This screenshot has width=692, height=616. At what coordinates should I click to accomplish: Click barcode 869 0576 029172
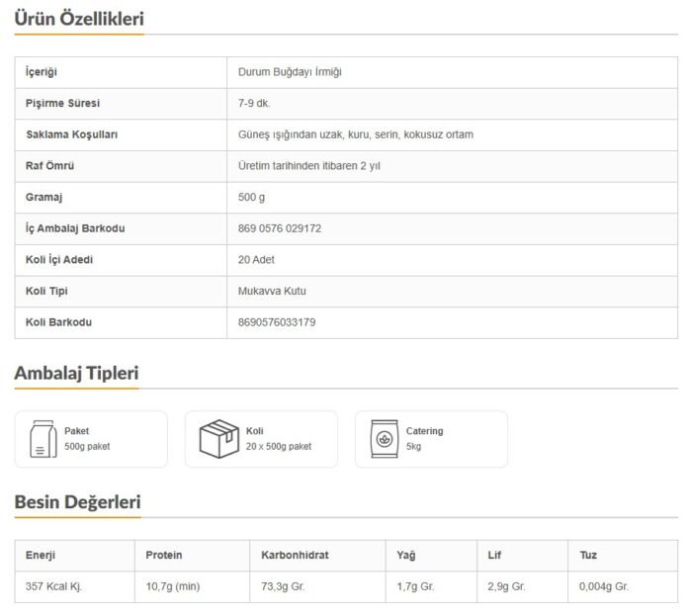click(280, 228)
